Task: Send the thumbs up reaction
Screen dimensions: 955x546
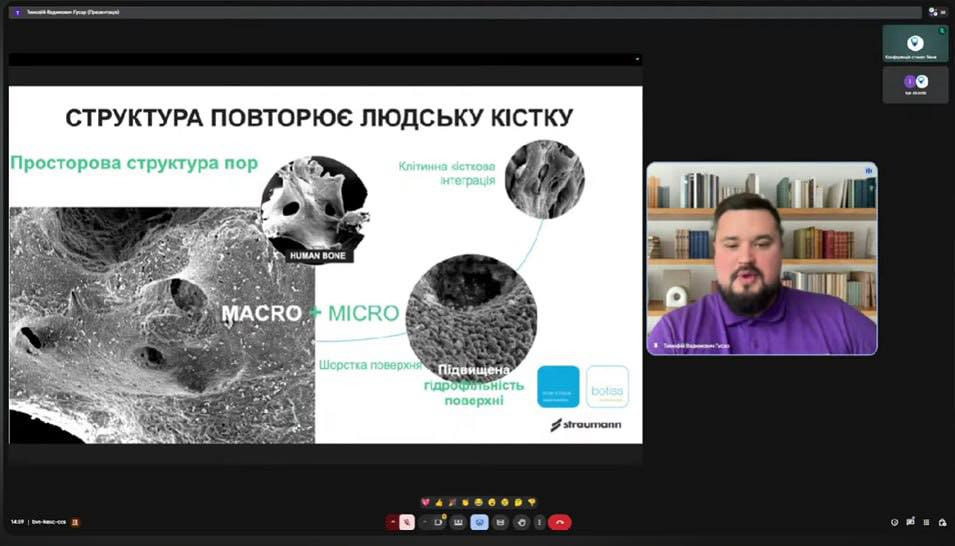Action: pyautogui.click(x=438, y=501)
